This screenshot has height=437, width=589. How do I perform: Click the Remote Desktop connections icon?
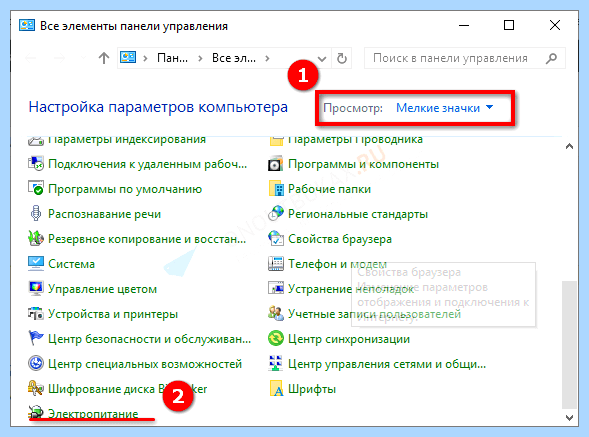tap(36, 164)
